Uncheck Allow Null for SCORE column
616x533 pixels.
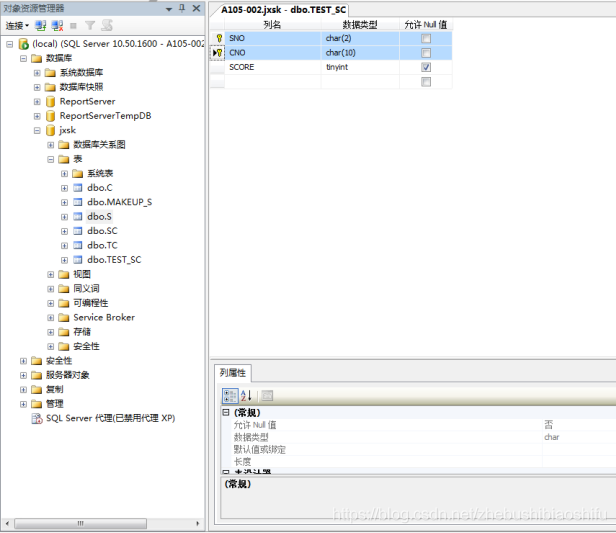point(426,67)
